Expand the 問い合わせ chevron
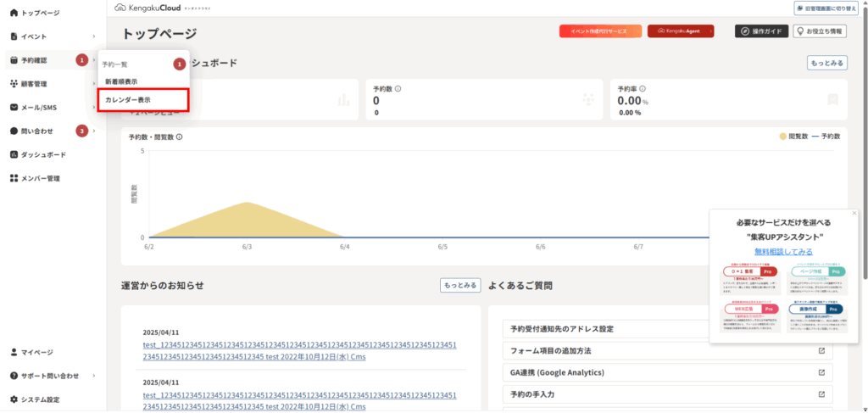This screenshot has height=413, width=868. point(94,131)
